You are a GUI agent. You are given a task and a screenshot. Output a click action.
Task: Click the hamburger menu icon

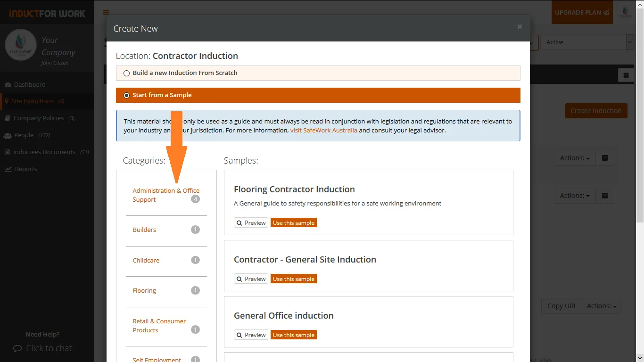click(106, 13)
